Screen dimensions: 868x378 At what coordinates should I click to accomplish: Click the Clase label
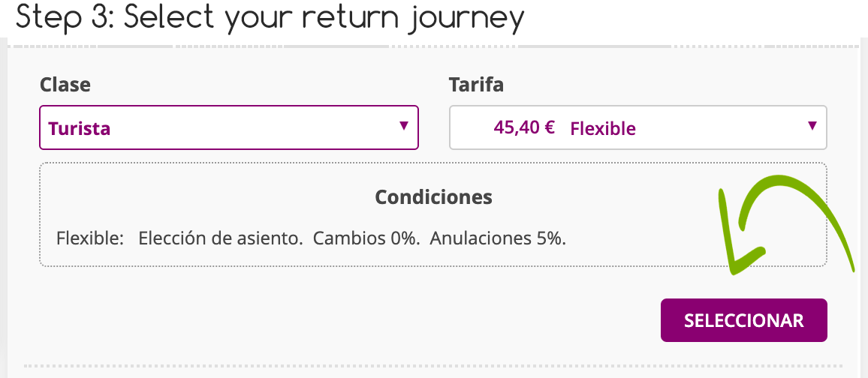(x=65, y=85)
